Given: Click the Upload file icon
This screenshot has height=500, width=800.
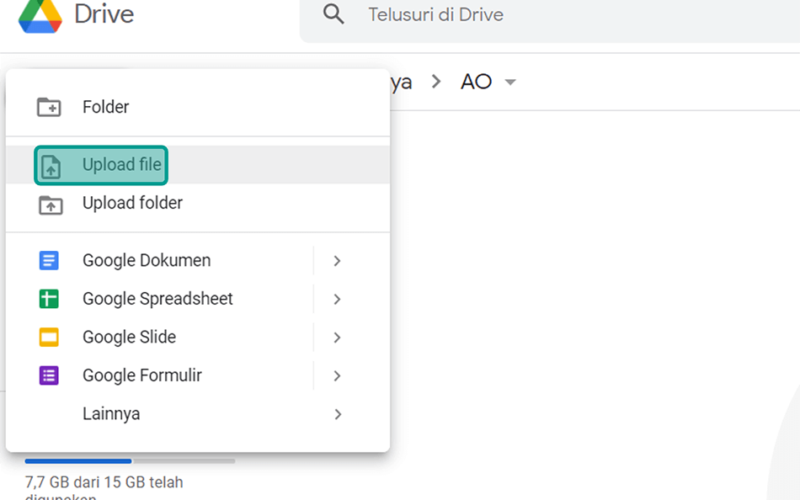Looking at the screenshot, I should click(51, 166).
